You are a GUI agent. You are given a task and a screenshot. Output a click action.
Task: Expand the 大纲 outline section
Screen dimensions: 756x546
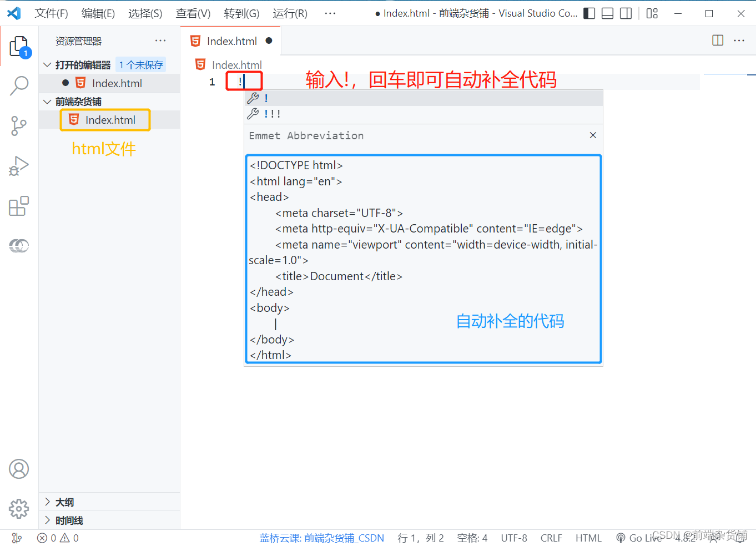click(x=64, y=502)
